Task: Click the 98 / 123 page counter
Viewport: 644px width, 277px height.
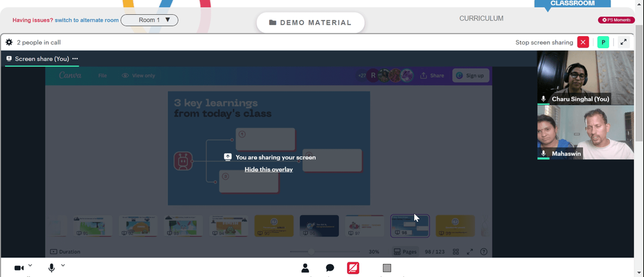Action: (435, 252)
